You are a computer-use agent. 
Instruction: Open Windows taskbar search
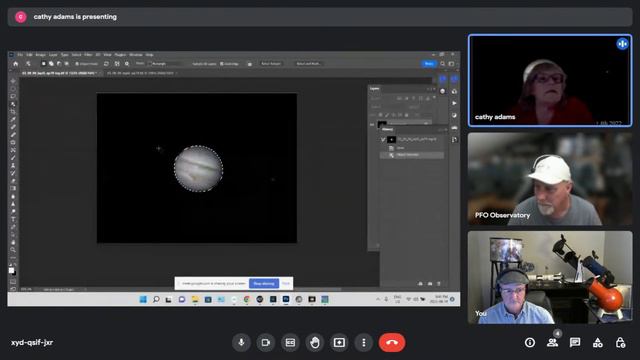(156, 300)
